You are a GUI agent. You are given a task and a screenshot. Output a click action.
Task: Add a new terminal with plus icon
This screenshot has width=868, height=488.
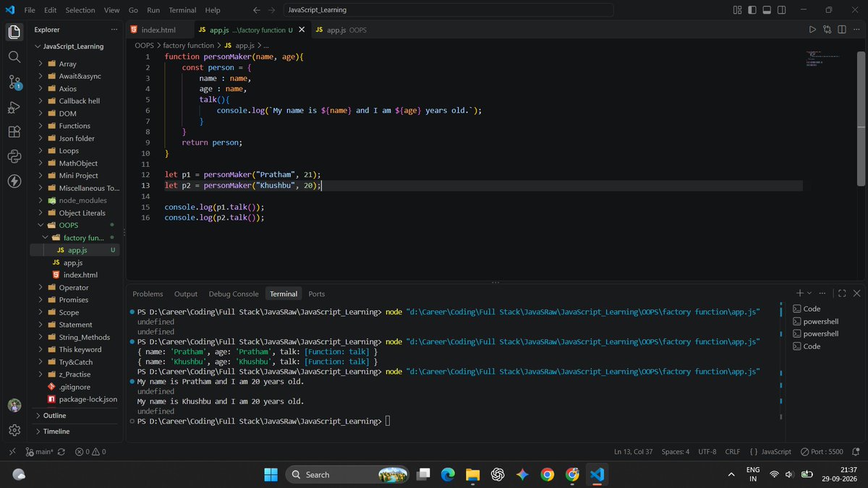(800, 294)
